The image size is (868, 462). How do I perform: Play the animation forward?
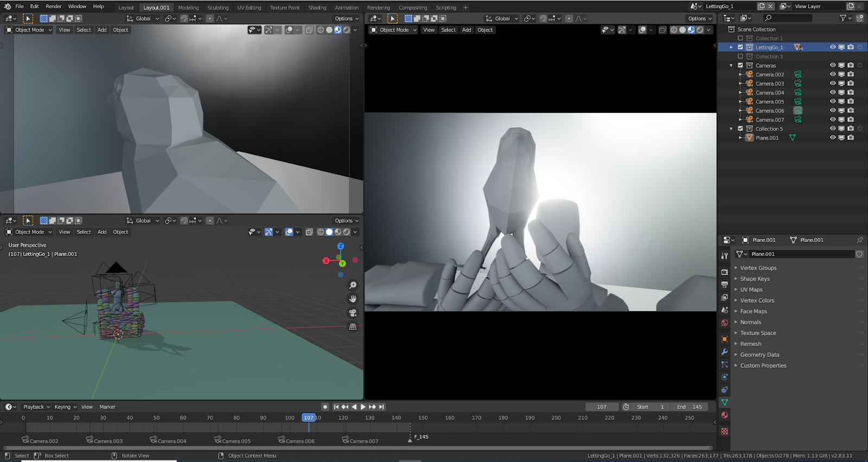coord(363,407)
